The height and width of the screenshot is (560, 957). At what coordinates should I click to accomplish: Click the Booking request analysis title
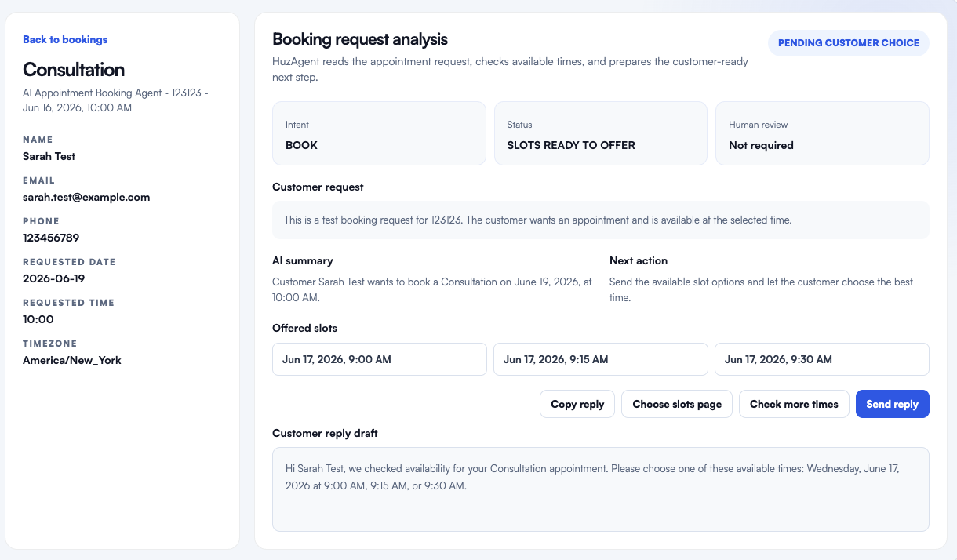click(x=360, y=38)
